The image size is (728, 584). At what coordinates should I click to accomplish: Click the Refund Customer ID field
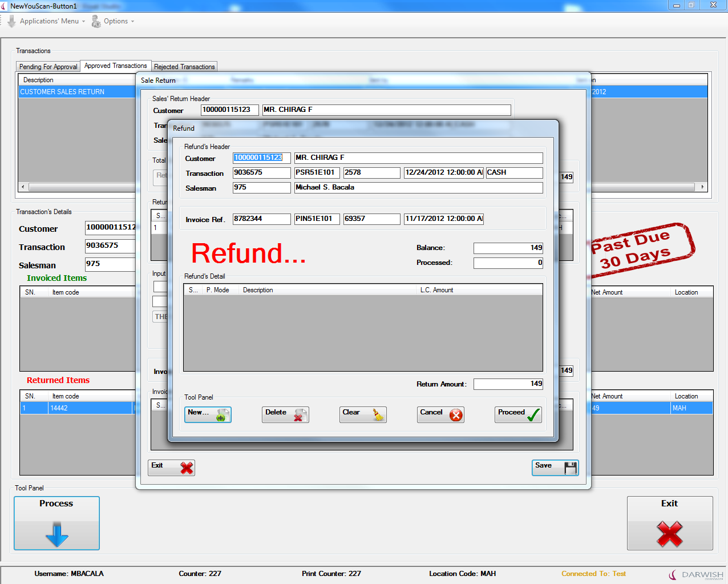[261, 158]
